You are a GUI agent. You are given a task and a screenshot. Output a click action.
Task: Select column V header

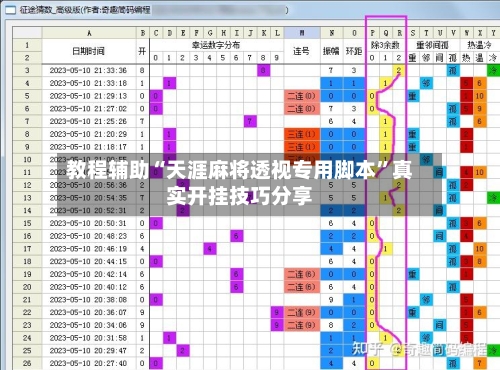[x=453, y=33]
